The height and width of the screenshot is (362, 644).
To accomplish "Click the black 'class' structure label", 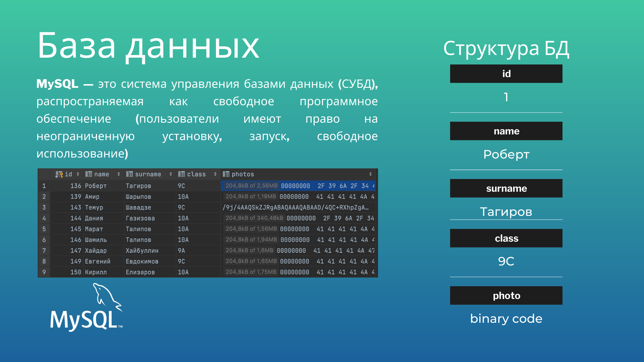I will [x=506, y=238].
